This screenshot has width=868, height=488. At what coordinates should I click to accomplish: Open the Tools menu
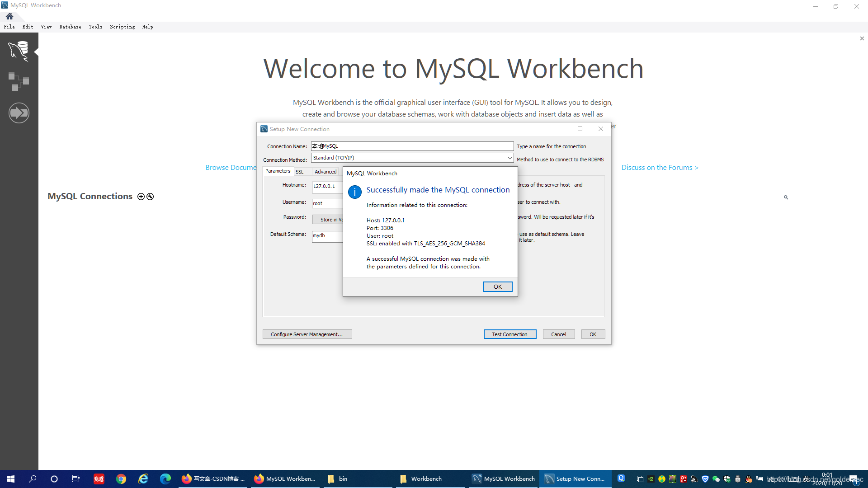point(95,27)
